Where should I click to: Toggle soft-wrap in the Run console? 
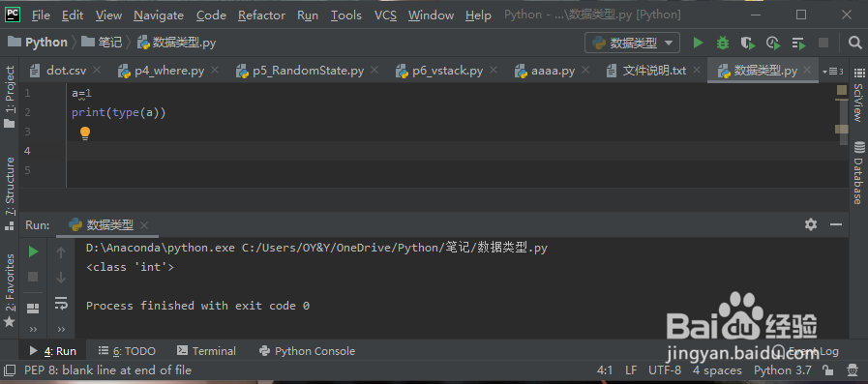[61, 303]
